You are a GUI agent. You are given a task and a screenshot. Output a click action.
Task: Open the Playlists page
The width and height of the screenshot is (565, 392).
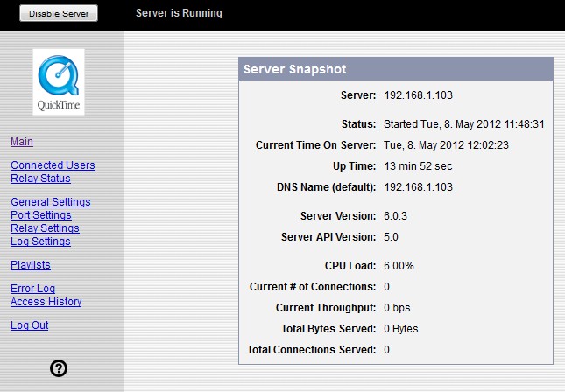(x=31, y=265)
